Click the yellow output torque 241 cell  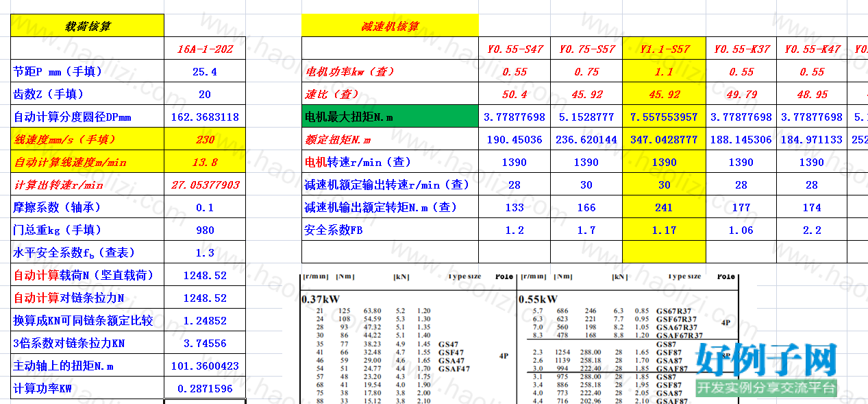click(664, 207)
